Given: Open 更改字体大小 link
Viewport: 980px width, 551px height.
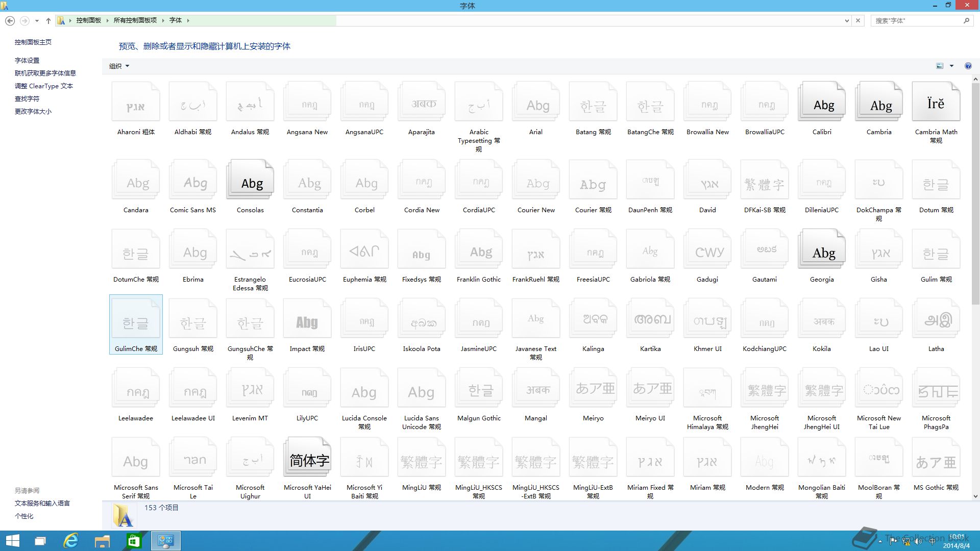Looking at the screenshot, I should tap(33, 111).
